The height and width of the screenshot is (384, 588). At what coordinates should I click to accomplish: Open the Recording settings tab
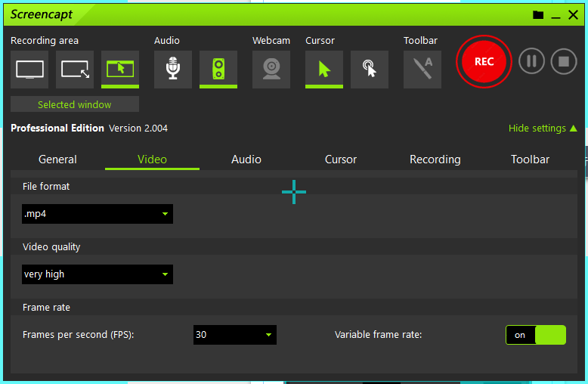tap(435, 159)
